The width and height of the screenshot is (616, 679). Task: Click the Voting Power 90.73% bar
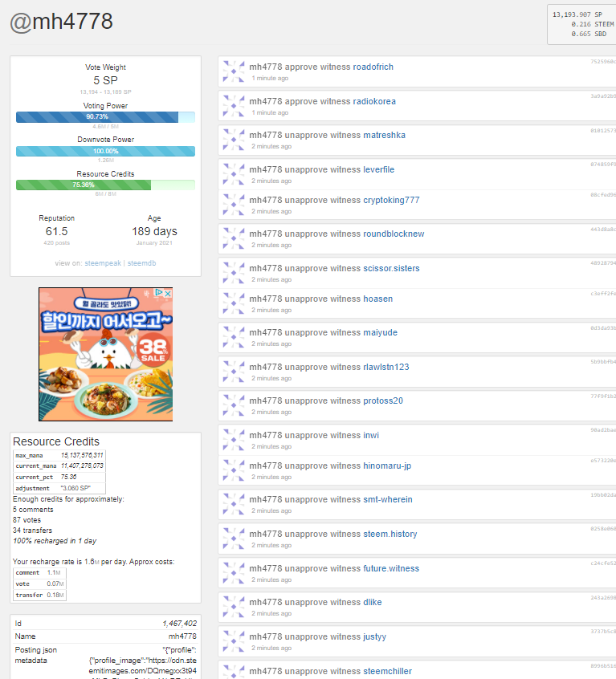[106, 117]
